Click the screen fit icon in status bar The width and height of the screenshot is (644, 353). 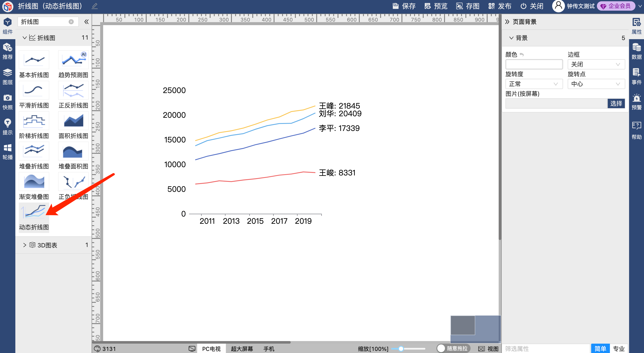point(192,349)
